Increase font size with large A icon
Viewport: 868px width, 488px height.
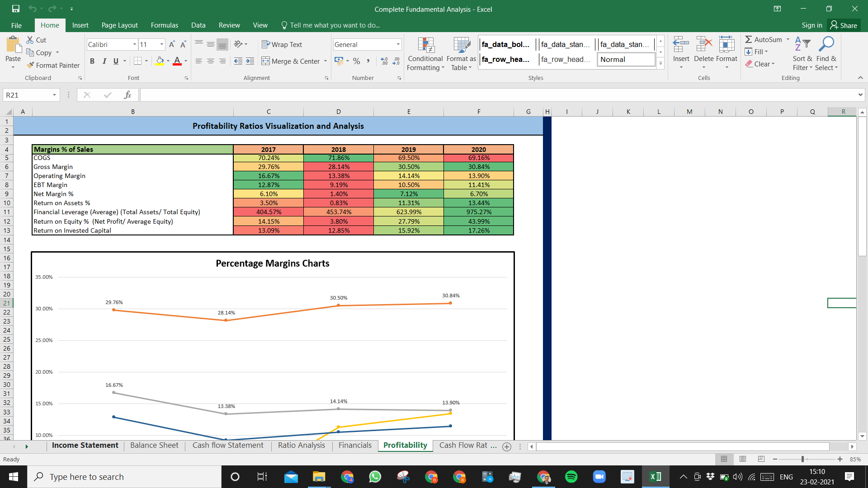tap(172, 44)
